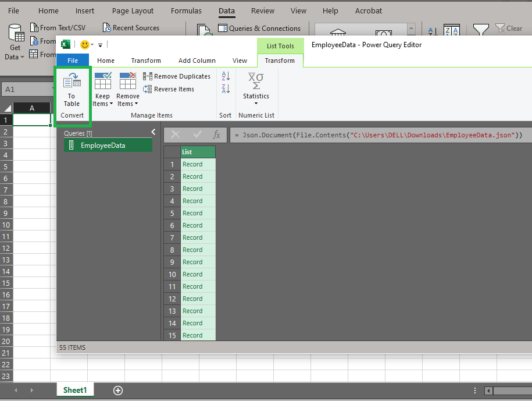Select Record in row 15
This screenshot has height=401, width=532.
198,335
